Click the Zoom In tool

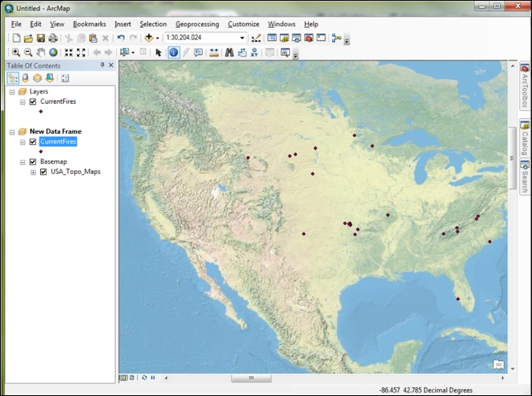pos(16,53)
